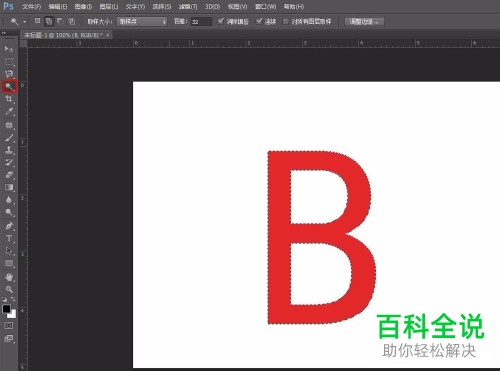The width and height of the screenshot is (500, 371).
Task: Enable Sample All Layers checkbox
Action: 285,22
